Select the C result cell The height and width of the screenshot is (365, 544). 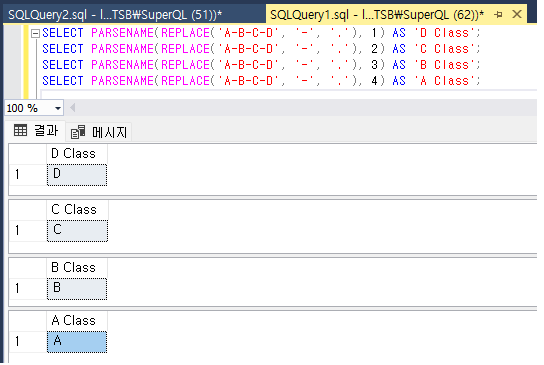click(77, 230)
